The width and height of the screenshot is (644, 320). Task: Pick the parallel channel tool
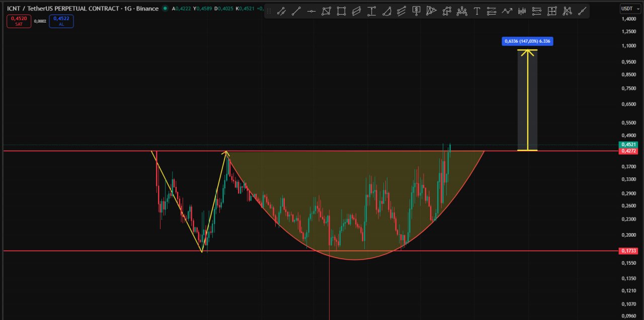coord(357,11)
